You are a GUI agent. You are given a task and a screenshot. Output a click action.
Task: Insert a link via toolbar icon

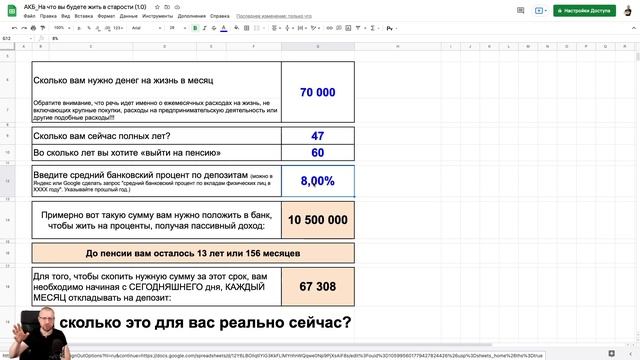pyautogui.click(x=329, y=28)
